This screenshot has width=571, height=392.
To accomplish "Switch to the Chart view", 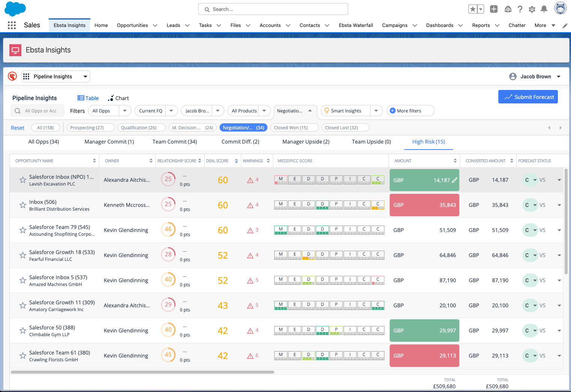I will (x=118, y=98).
